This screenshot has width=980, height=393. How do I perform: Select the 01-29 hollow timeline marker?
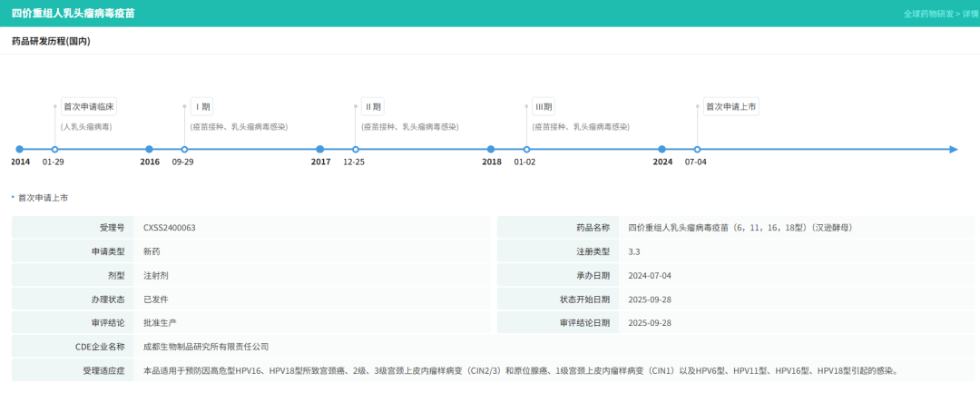click(x=54, y=149)
